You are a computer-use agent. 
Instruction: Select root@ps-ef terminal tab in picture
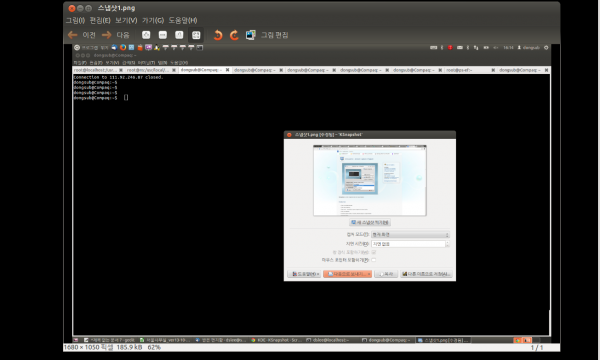click(x=471, y=70)
